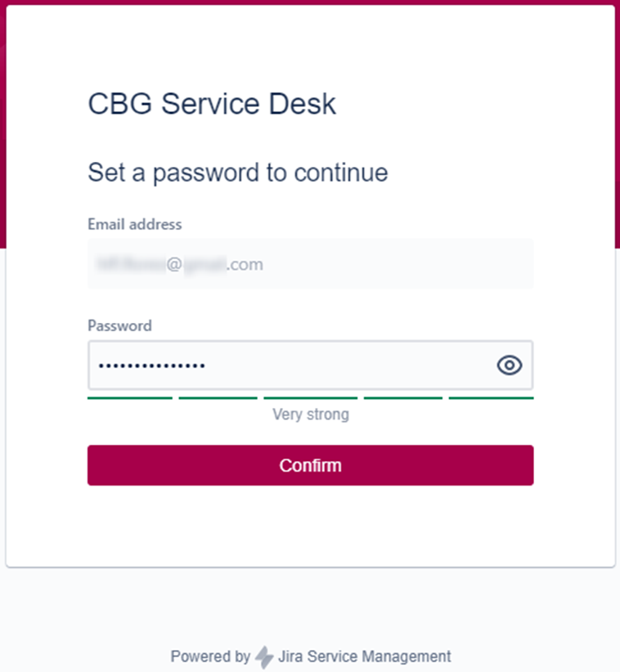Click the "Password" field label
The height and width of the screenshot is (672, 620).
click(x=119, y=325)
